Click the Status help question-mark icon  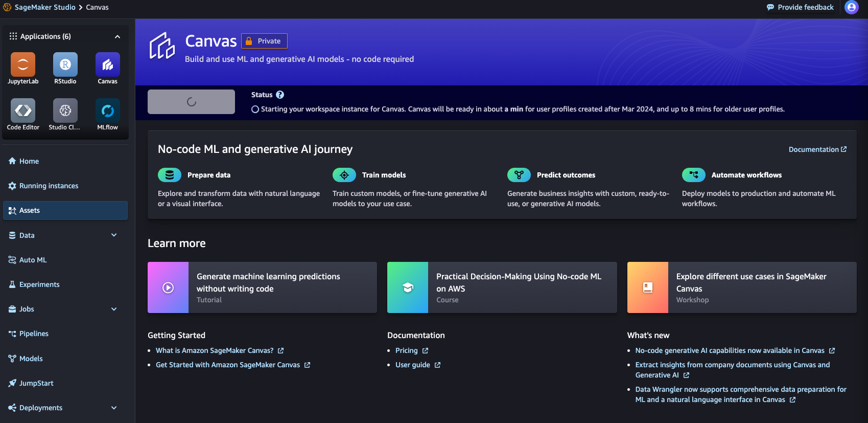tap(280, 95)
